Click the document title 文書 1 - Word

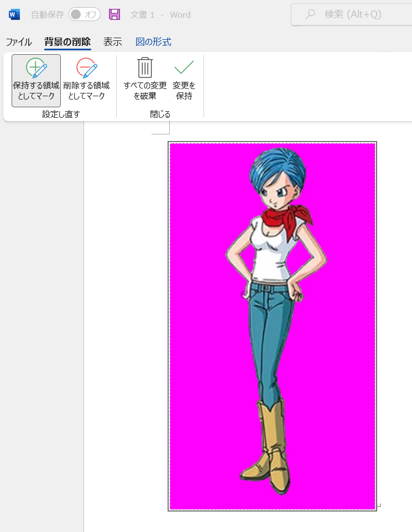click(x=160, y=14)
